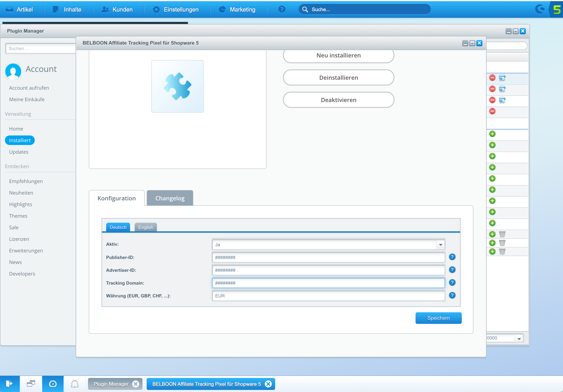Open Developers section
This screenshot has height=392, width=563.
click(x=22, y=274)
